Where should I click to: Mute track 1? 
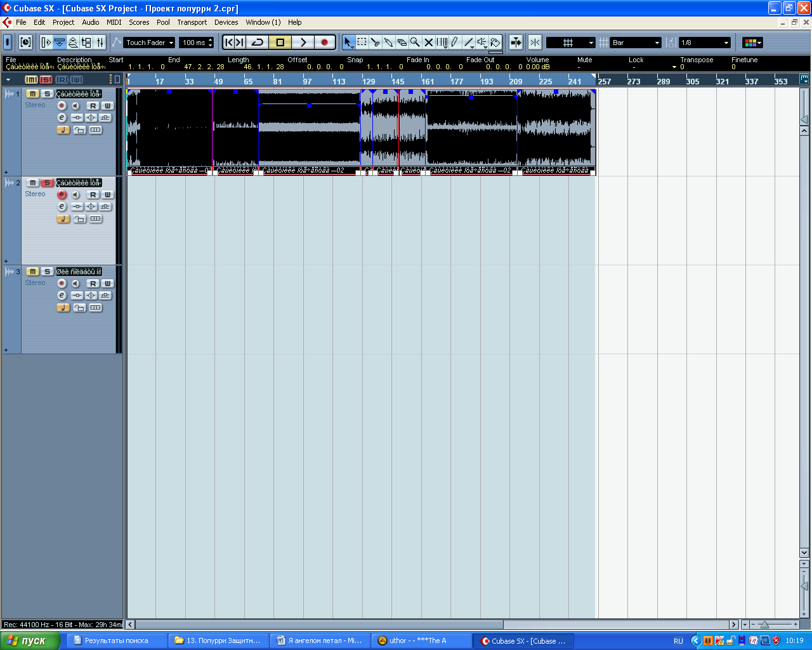pyautogui.click(x=32, y=94)
